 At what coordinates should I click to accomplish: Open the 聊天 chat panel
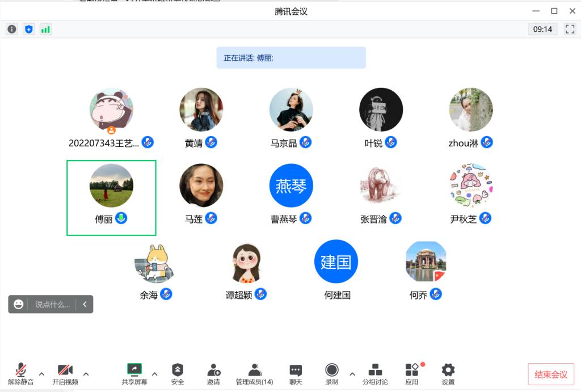296,374
